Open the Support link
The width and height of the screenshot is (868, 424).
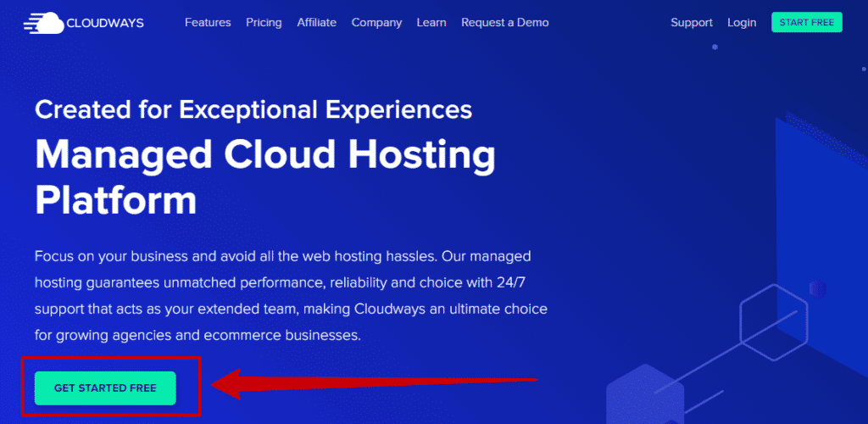[x=692, y=23]
